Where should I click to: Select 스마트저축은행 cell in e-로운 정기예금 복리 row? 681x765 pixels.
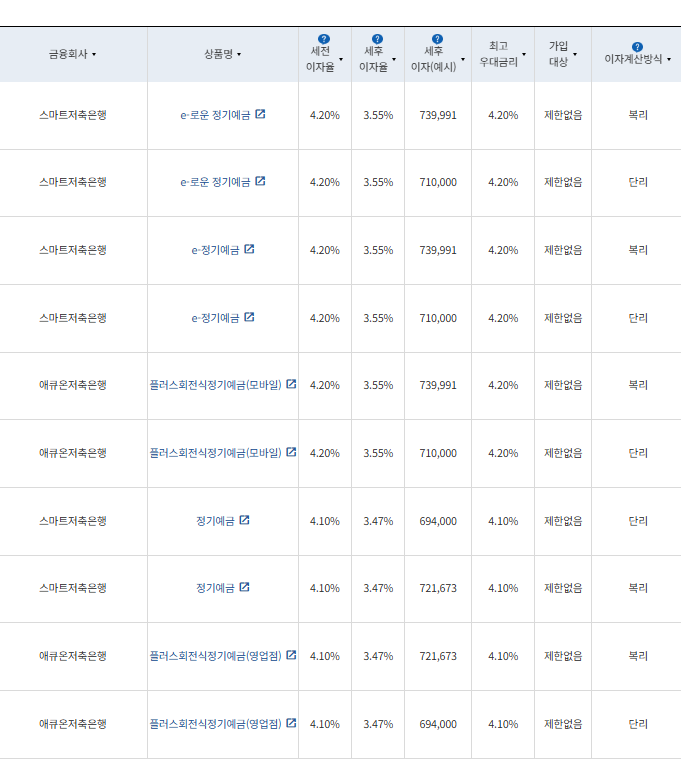[x=73, y=115]
